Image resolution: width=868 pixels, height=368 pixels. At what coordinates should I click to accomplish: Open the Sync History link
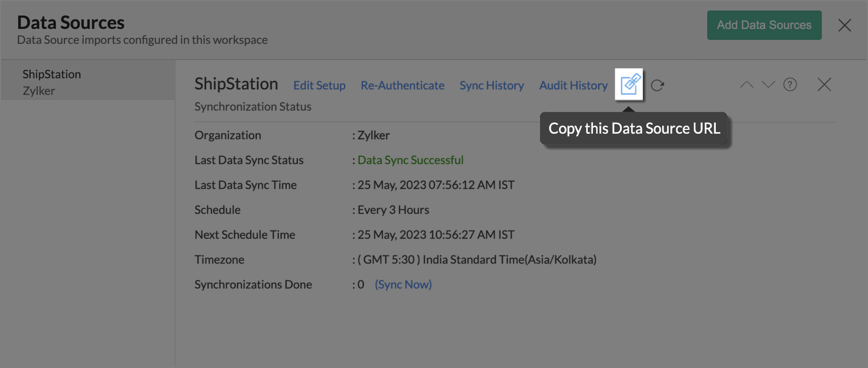[x=492, y=86]
